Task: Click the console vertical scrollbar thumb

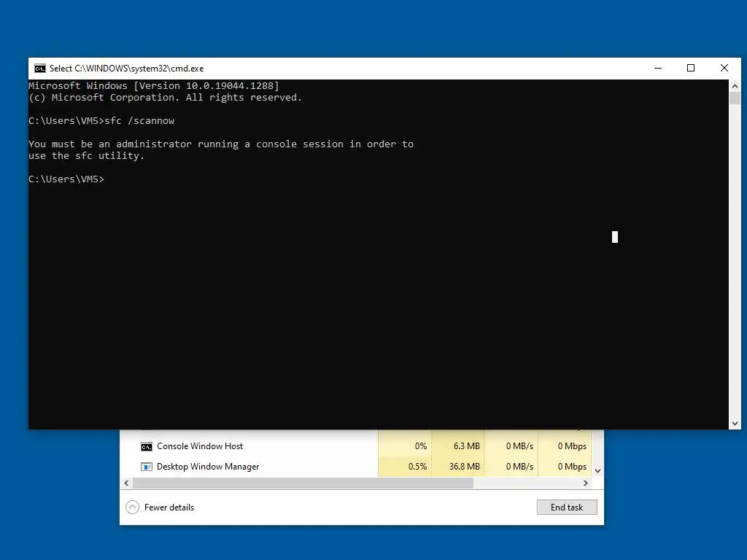Action: (x=735, y=98)
